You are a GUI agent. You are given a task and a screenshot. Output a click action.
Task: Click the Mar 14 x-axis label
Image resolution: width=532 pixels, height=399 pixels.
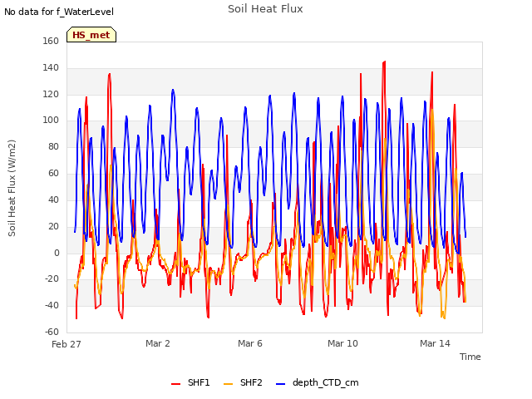pos(435,343)
